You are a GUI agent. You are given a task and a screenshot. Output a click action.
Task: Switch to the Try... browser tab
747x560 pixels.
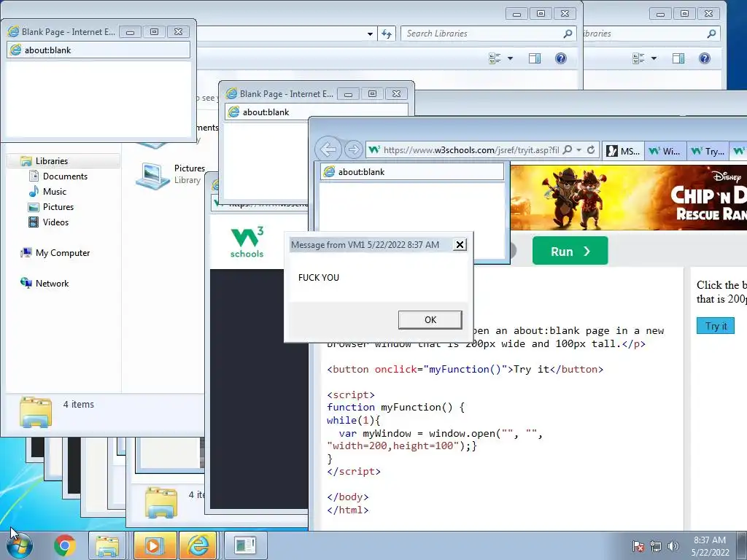click(x=708, y=151)
